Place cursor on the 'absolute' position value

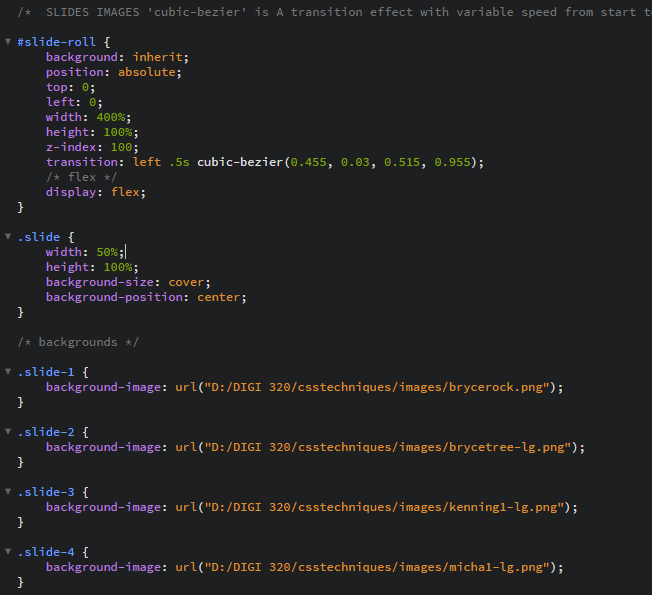click(149, 72)
